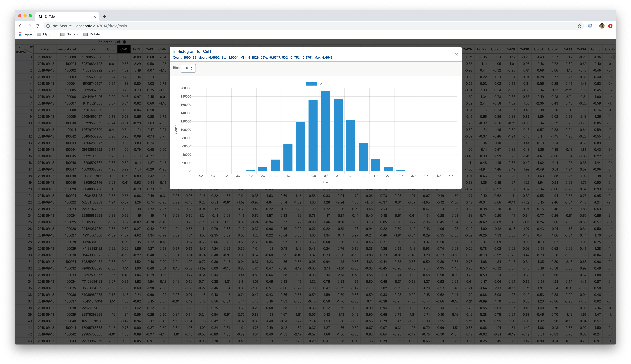The image size is (631, 364).
Task: Select the Col33 column header
Action: (x=567, y=49)
